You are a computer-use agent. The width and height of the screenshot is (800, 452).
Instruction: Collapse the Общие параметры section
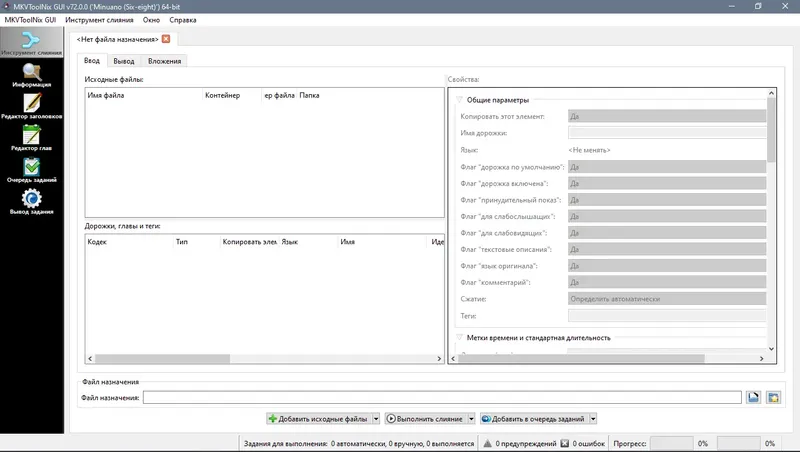(x=459, y=100)
